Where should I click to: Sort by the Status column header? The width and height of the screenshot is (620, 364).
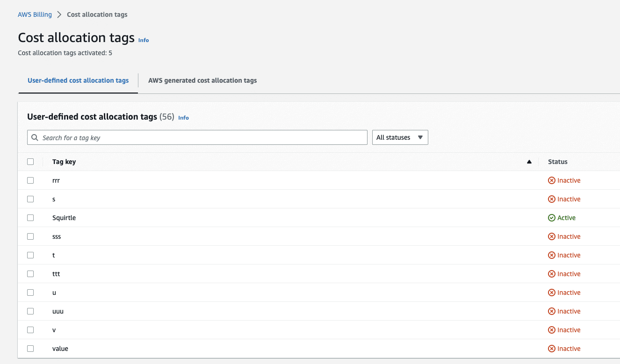(558, 162)
